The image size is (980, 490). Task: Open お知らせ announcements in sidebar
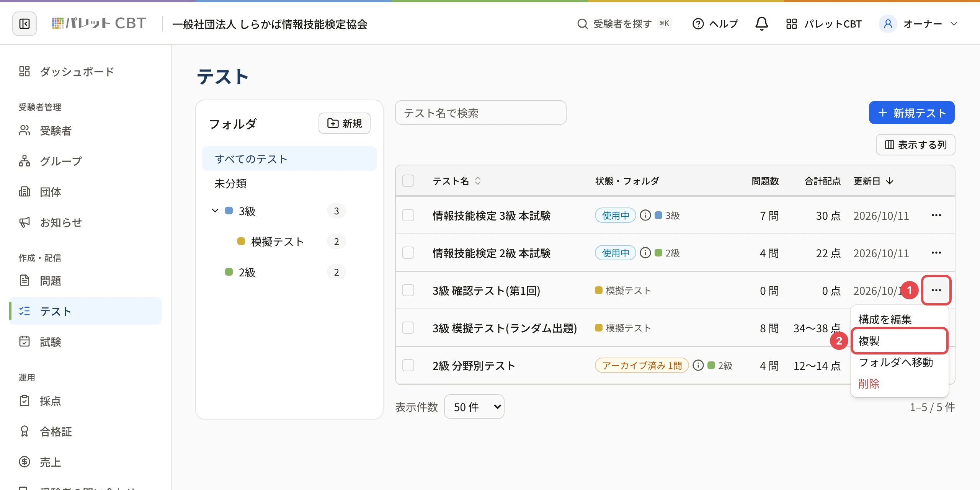click(85, 222)
